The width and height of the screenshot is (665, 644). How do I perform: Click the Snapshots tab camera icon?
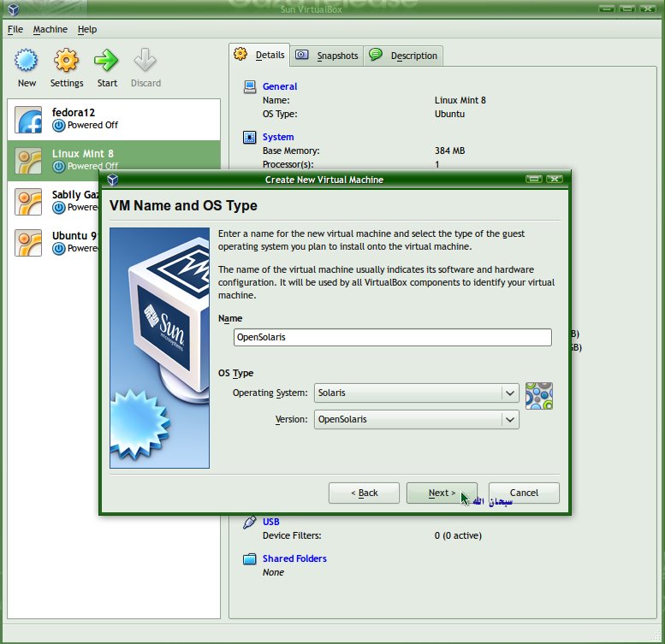(x=301, y=54)
